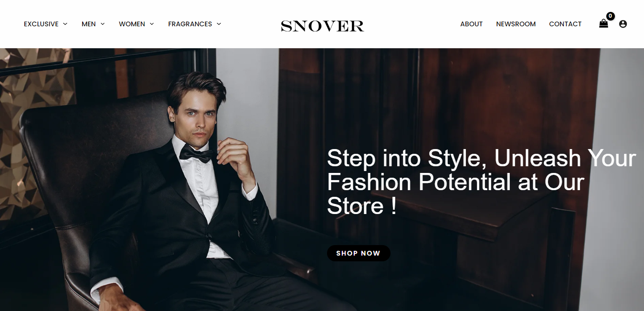Click the cart item count badge

[610, 16]
